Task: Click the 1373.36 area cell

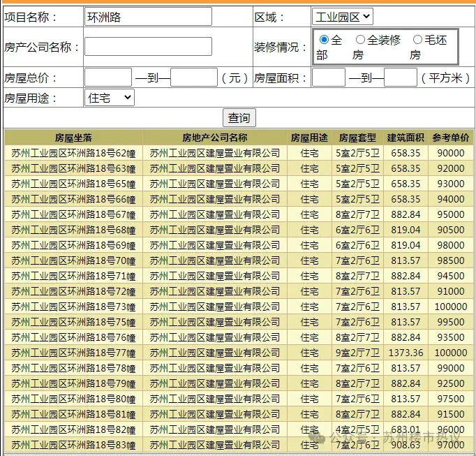Action: [406, 353]
